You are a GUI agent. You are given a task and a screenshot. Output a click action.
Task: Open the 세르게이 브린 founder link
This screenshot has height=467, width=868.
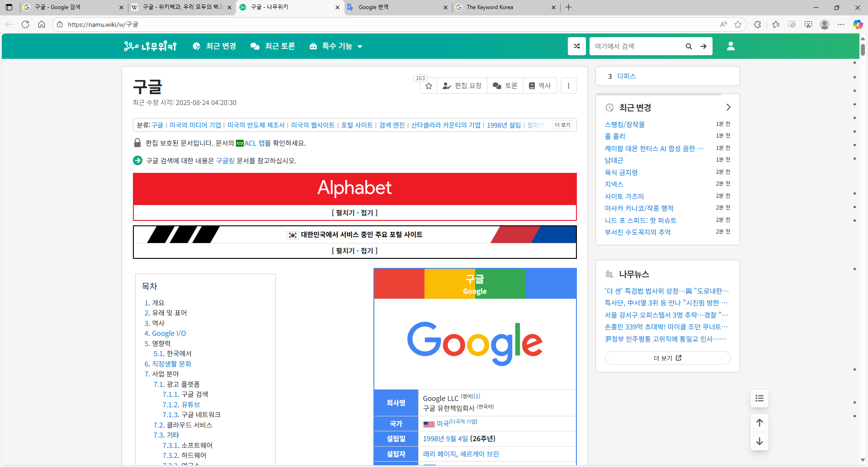pos(480,454)
